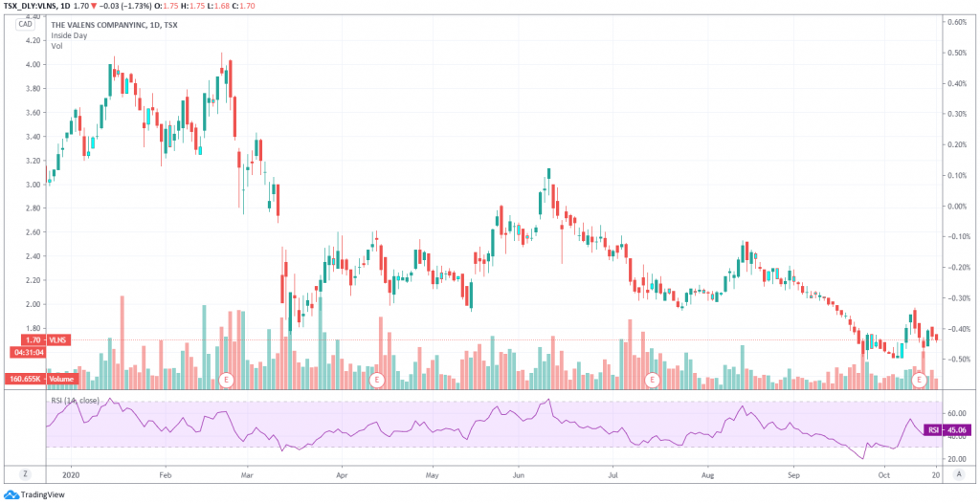
Task: Click the 0.00% percent axis label
Action: (957, 207)
